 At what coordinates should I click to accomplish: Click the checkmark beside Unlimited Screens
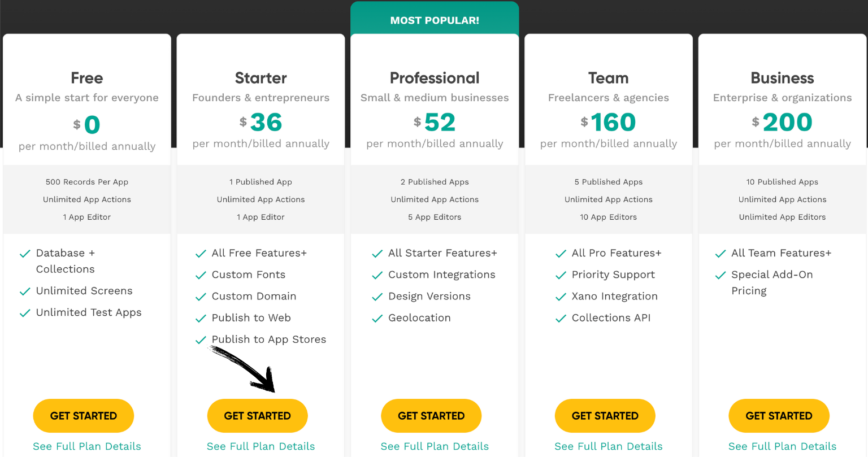click(x=25, y=291)
